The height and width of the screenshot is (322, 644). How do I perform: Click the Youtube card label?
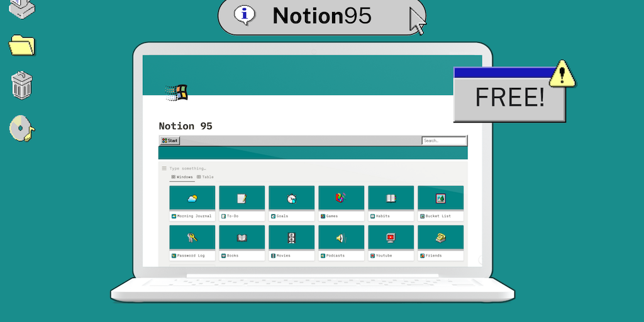pyautogui.click(x=384, y=255)
